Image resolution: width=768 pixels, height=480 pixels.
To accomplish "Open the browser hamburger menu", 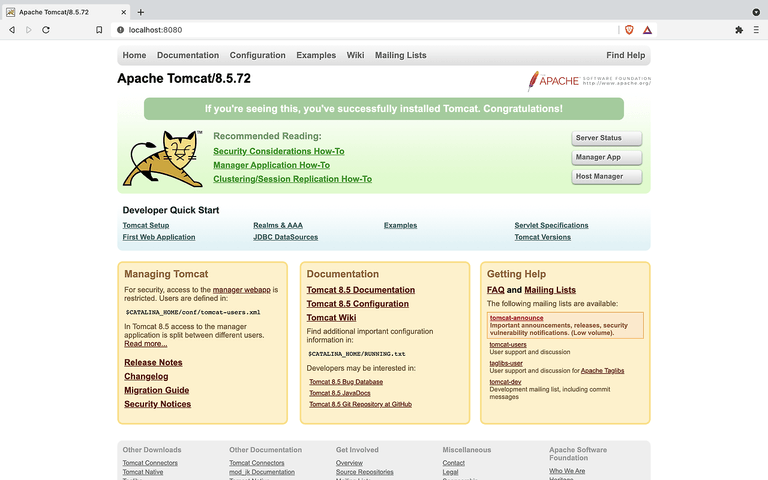I will coord(756,30).
